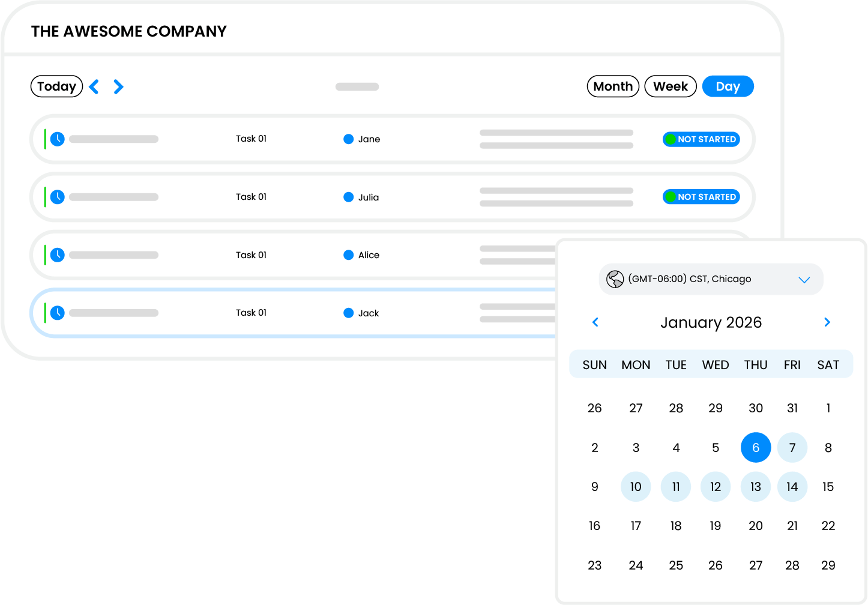Switch to Week view
868x605 pixels.
coord(670,86)
